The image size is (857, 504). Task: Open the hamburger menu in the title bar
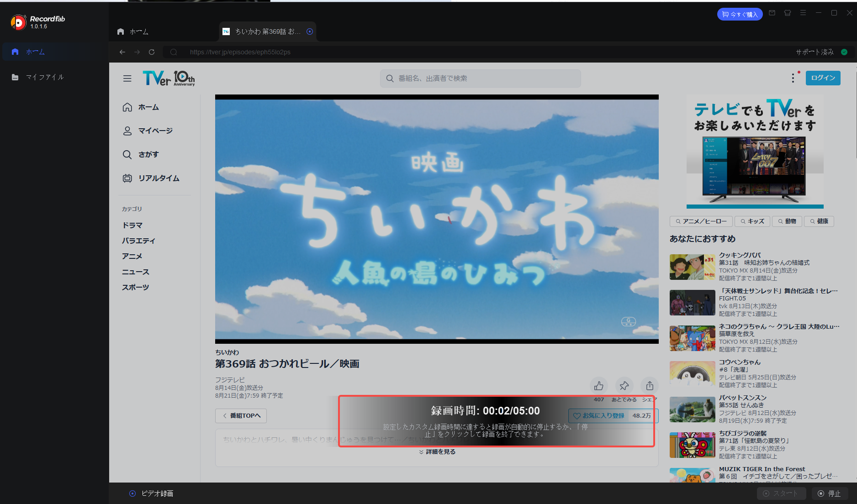coord(803,13)
